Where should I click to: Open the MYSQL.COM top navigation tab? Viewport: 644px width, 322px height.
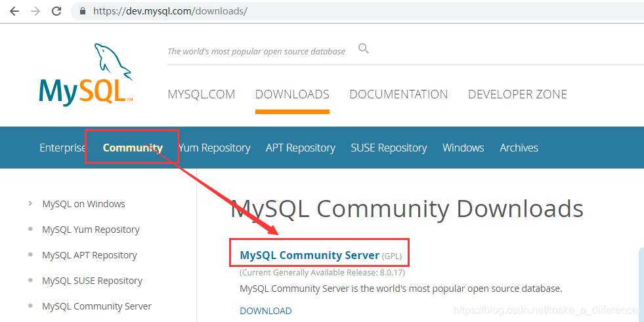click(x=202, y=94)
